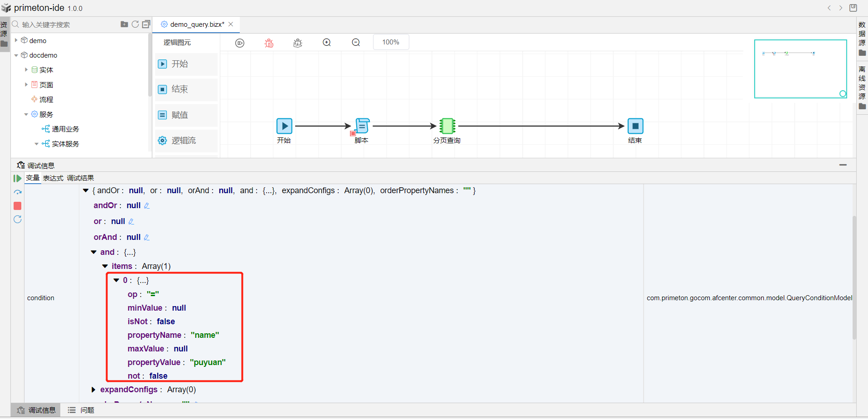Switch to the 表达式 tab

53,178
